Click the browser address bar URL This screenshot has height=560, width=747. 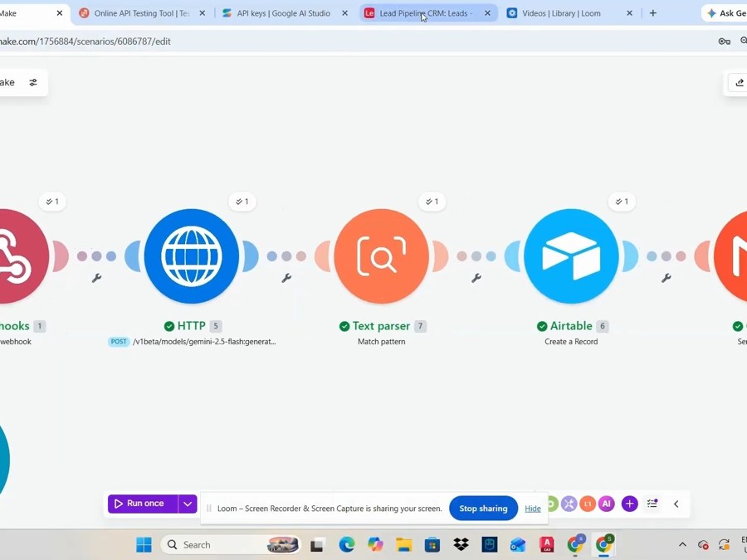pos(85,41)
